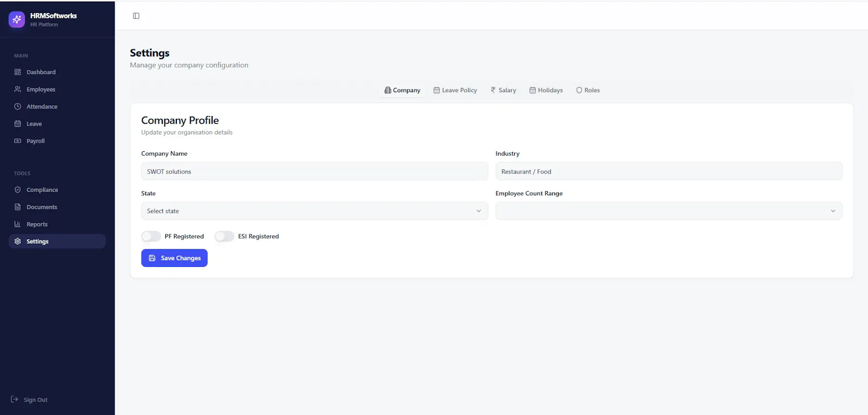Click the Leave calendar icon in sidebar
The width and height of the screenshot is (868, 415).
[x=17, y=124]
